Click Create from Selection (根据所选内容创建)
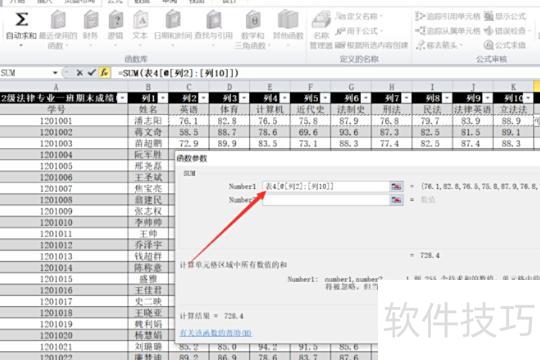540x360 pixels. [x=371, y=45]
